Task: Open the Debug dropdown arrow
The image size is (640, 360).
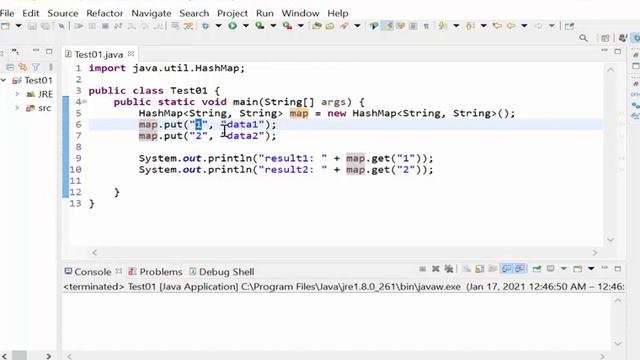Action: pyautogui.click(x=218, y=26)
